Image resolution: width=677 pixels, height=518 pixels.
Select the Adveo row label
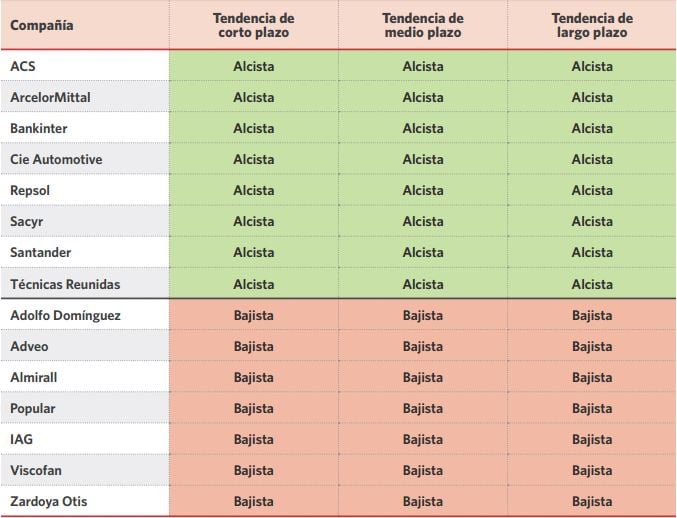point(29,346)
